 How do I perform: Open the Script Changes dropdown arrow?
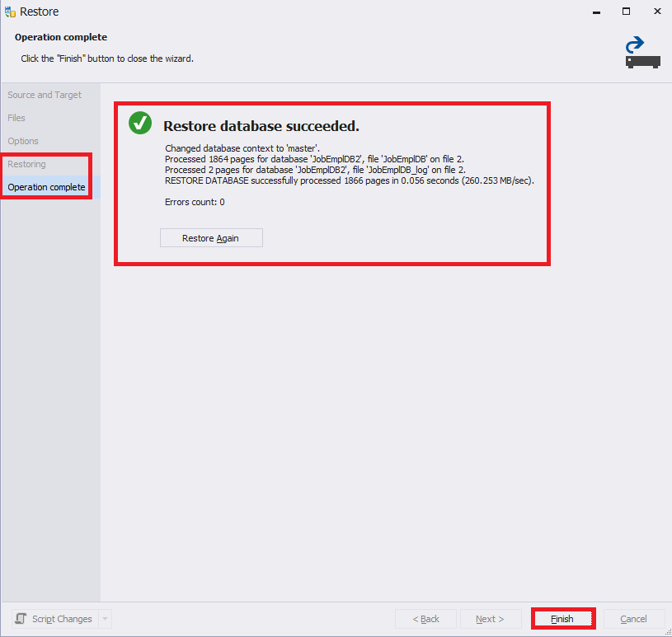pos(105,619)
